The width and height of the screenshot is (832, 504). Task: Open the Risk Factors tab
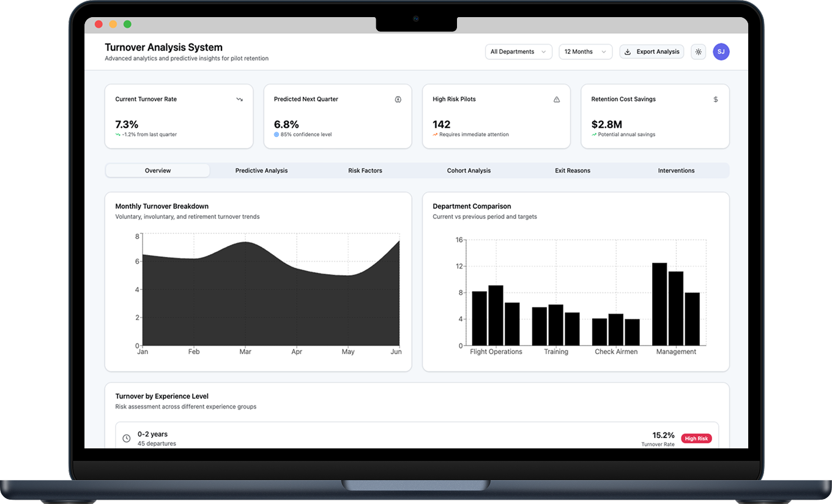365,170
